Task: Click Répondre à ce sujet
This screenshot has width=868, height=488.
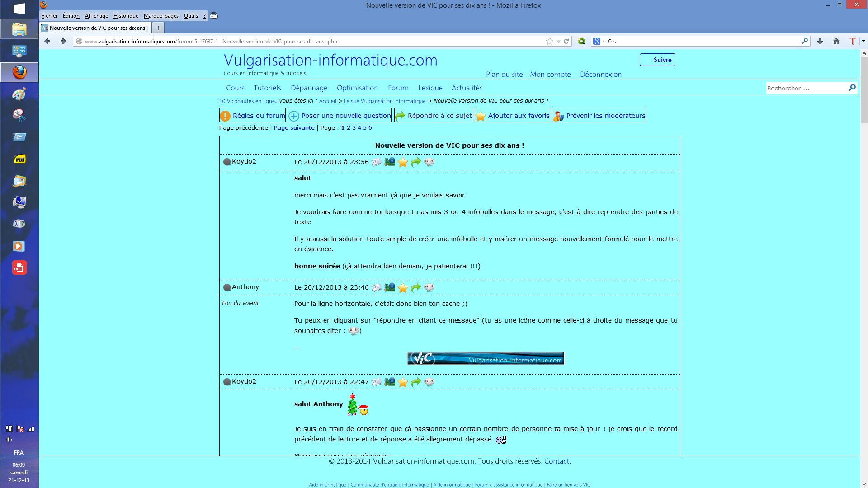Action: point(433,116)
